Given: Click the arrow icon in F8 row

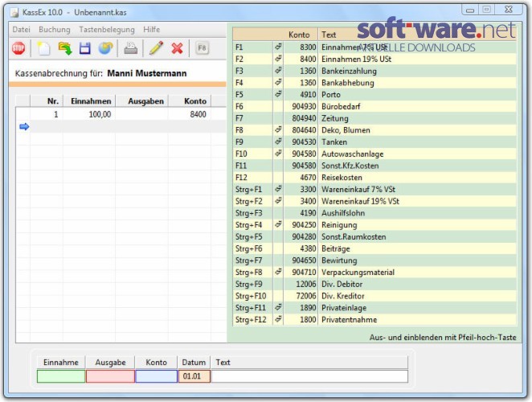Looking at the screenshot, I should (x=278, y=129).
